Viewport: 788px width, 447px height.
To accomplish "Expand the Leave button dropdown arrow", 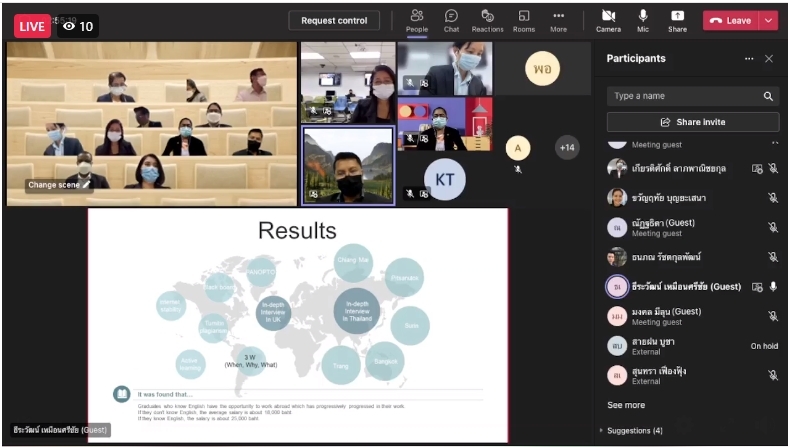I will coord(769,21).
